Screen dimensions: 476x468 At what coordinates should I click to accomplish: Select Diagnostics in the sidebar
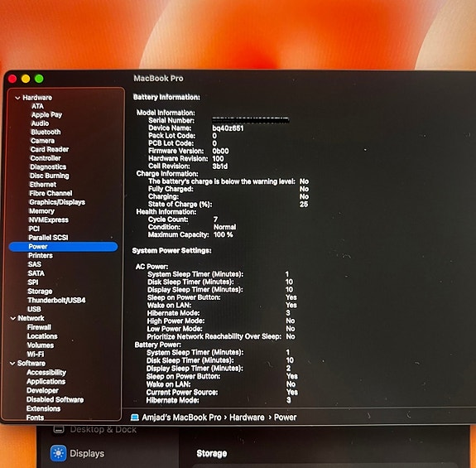(48, 167)
